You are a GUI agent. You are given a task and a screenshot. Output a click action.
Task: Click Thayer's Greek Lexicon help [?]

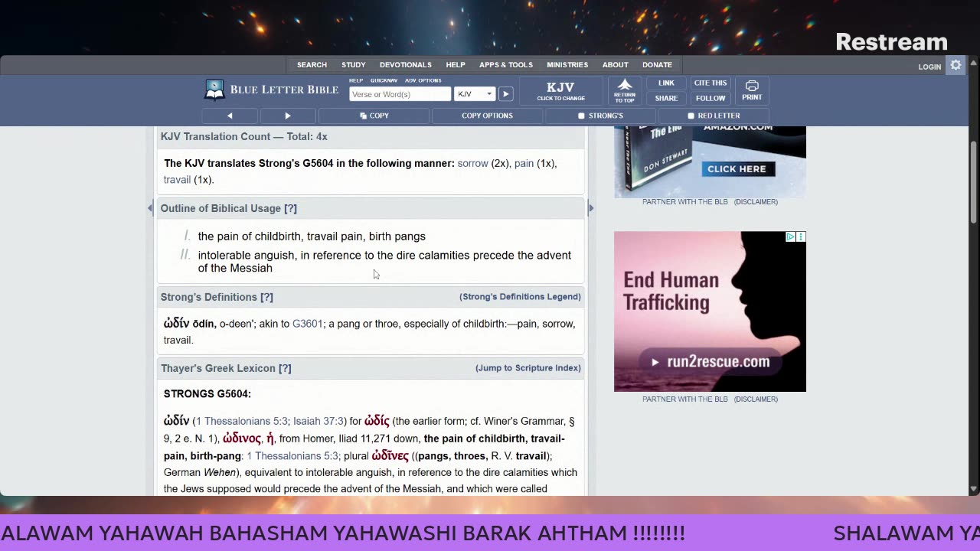285,368
